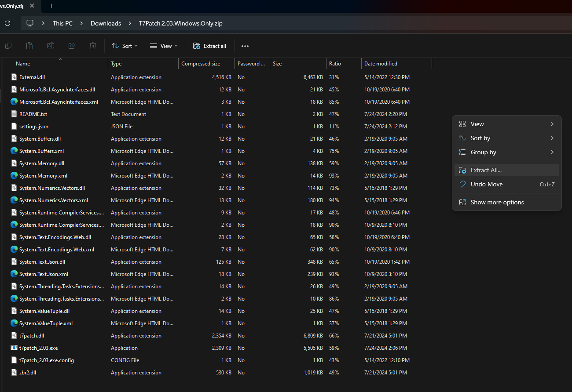Click the t7patch.dll file icon
The width and height of the screenshot is (572, 392).
[14, 335]
